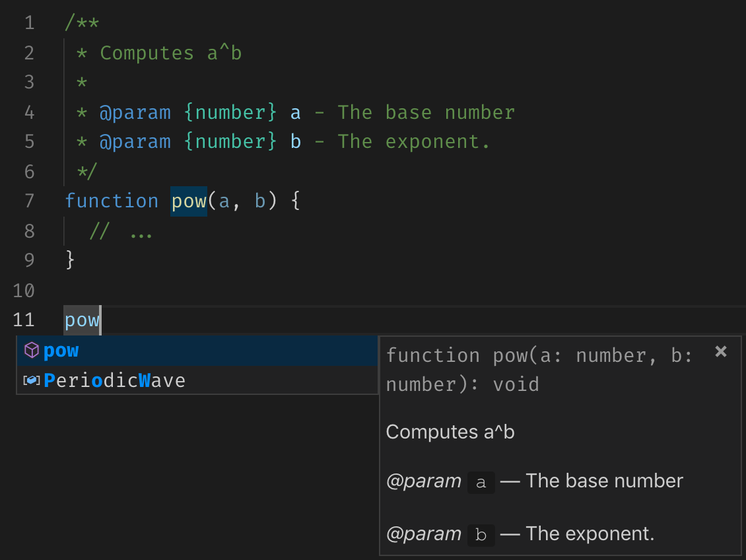
Task: Click the typed pow text on line 11
Action: [82, 320]
